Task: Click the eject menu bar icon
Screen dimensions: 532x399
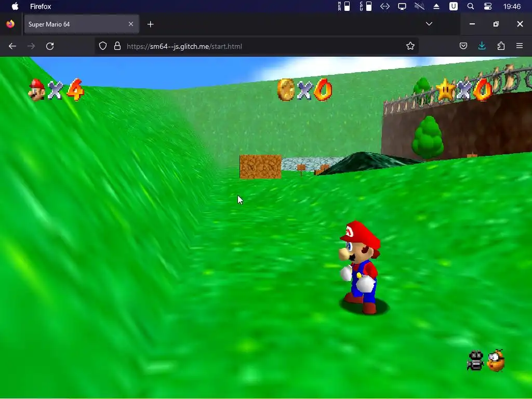Action: point(436,6)
